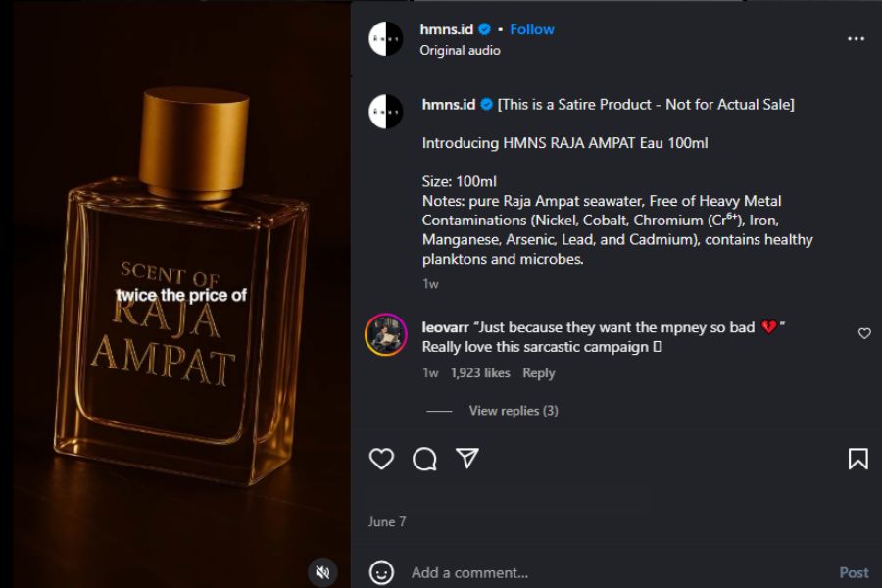Open the leovarr username link
Image resolution: width=882 pixels, height=588 pixels.
click(444, 327)
